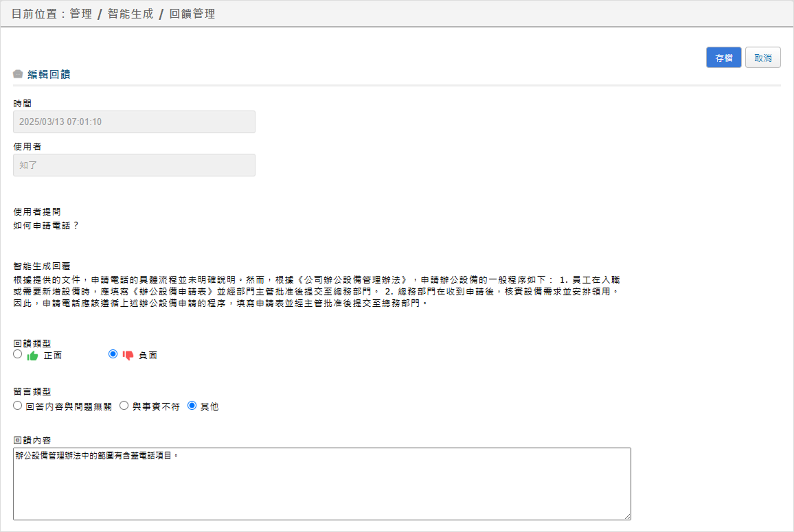Click the 使用者提問 label
Screen dimensions: 794x532
[37, 212]
